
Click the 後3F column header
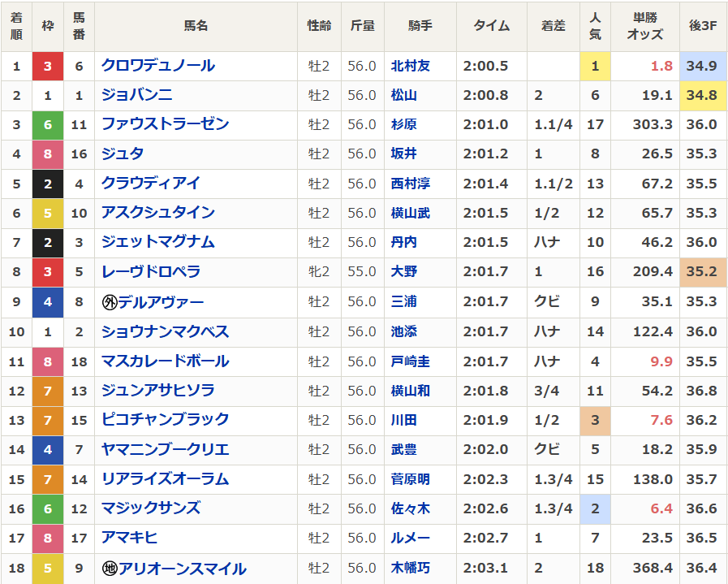702,26
